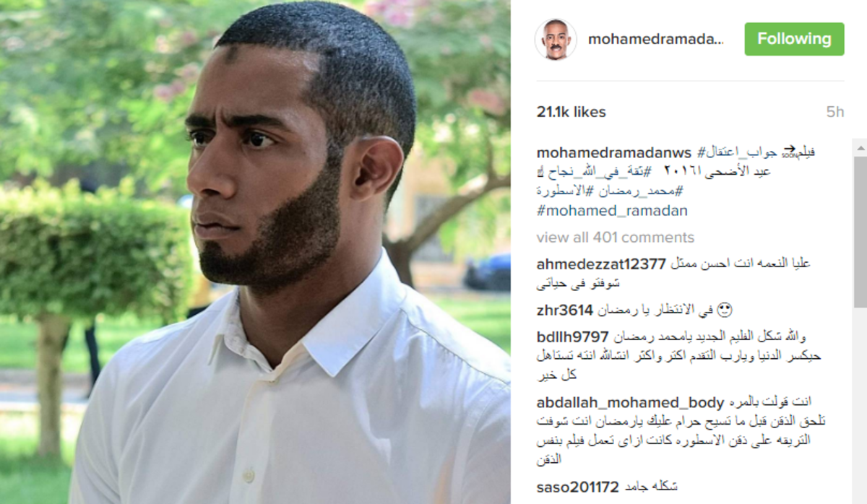Click the smiley emoji in zhr3614's comment
This screenshot has height=504, width=867.
click(x=726, y=310)
